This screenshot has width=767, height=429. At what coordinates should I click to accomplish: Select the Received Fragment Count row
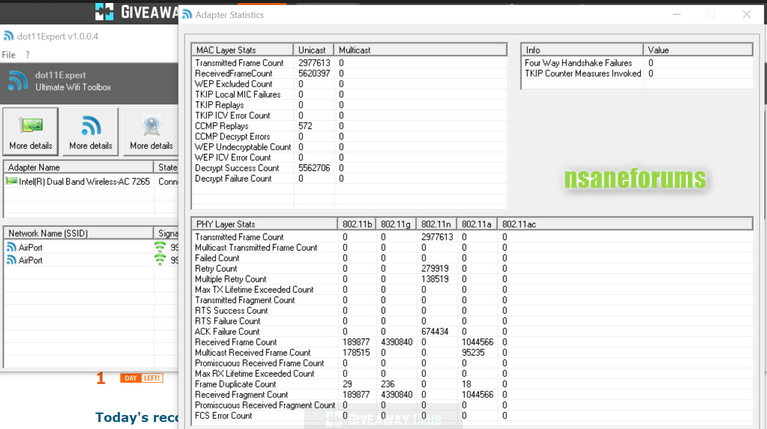point(472,395)
